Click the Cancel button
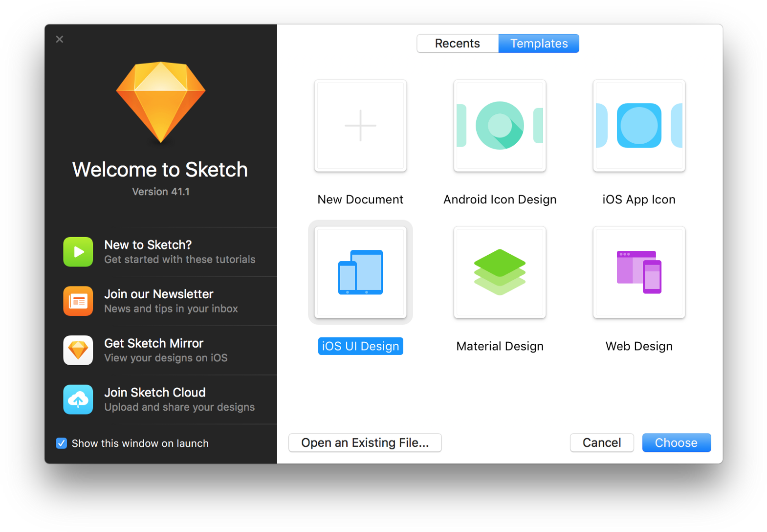 click(x=602, y=443)
